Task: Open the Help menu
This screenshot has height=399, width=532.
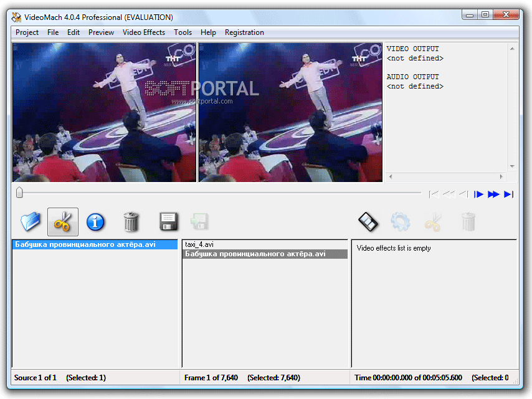Action: click(208, 32)
